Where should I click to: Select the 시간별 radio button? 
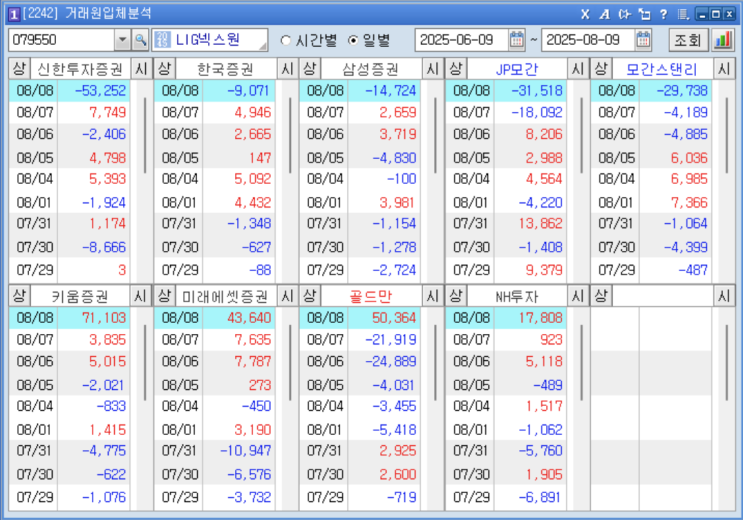coord(285,40)
